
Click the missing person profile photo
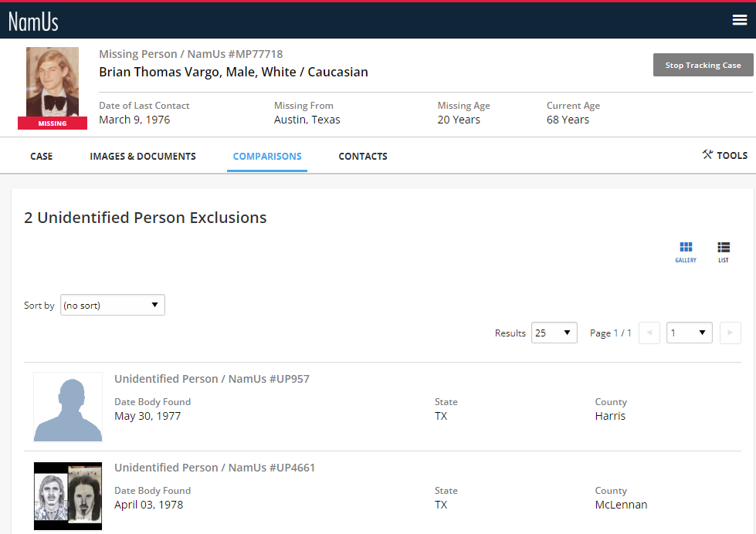[53, 83]
